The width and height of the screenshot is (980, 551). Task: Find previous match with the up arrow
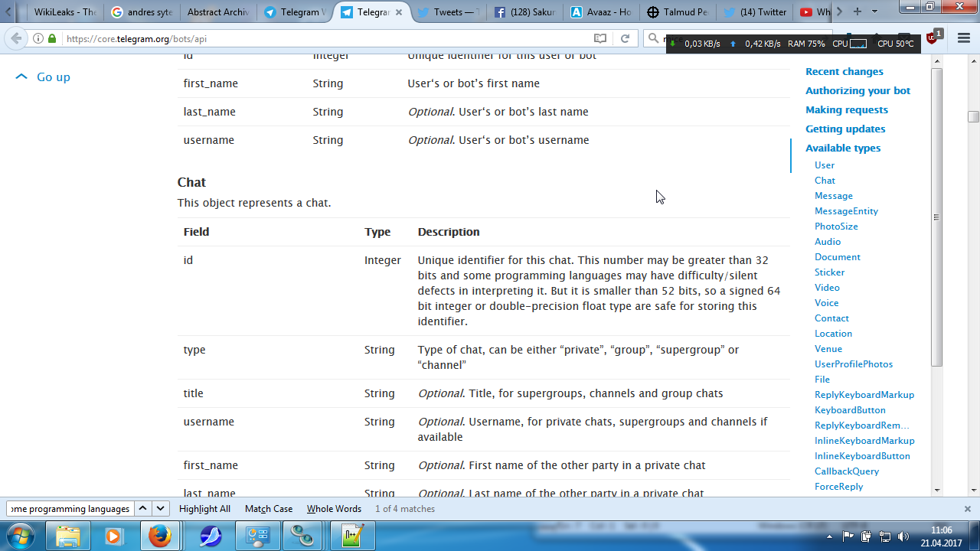pos(142,509)
